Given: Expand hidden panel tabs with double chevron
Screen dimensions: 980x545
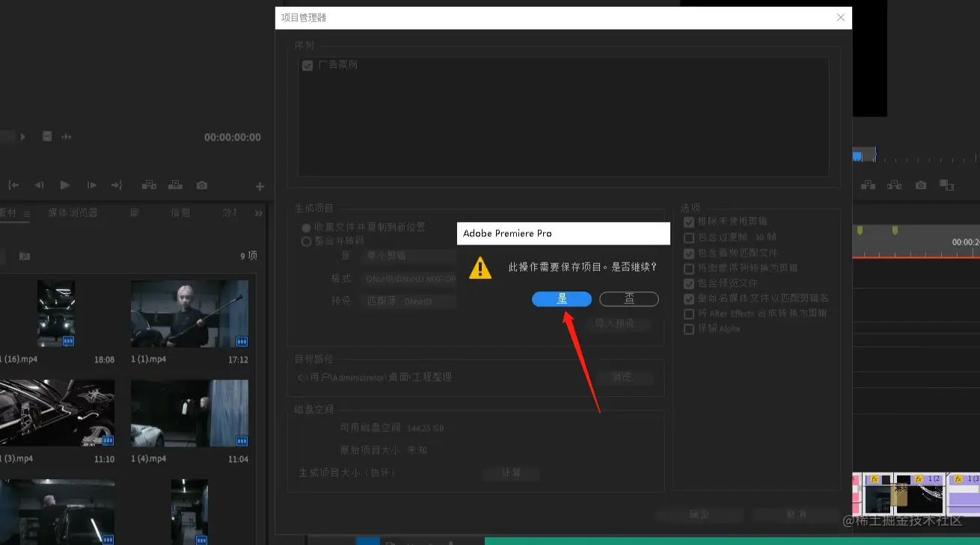Looking at the screenshot, I should pos(259,214).
